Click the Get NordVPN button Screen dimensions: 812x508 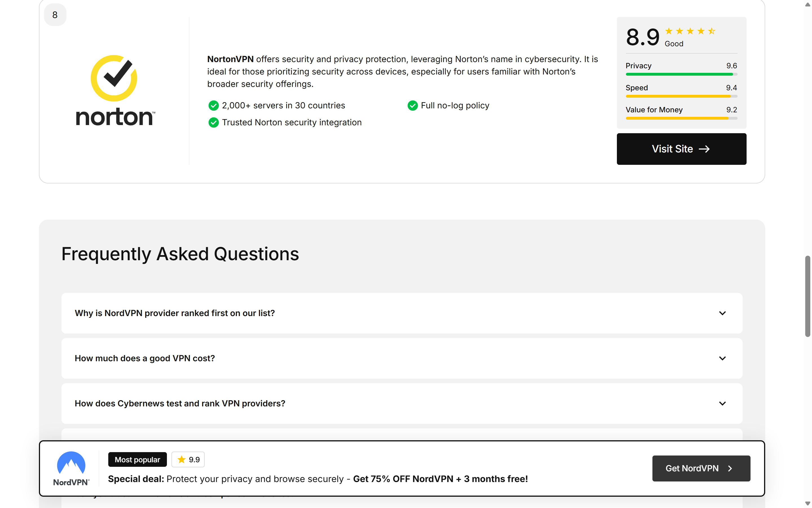tap(701, 468)
